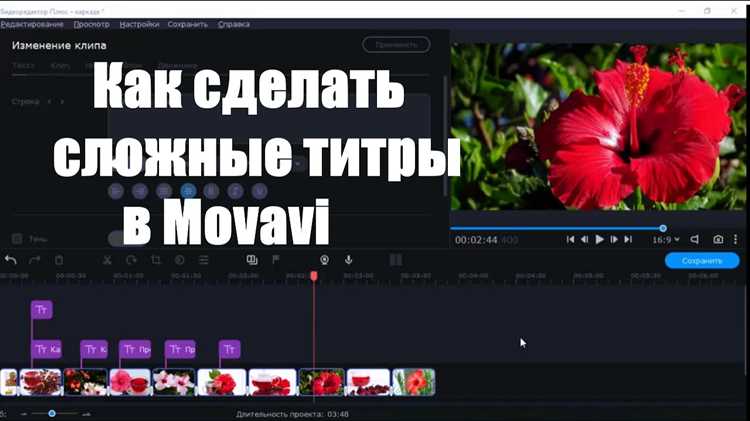Viewport: 750px width, 421px height.
Task: Step forward one frame
Action: coord(614,239)
